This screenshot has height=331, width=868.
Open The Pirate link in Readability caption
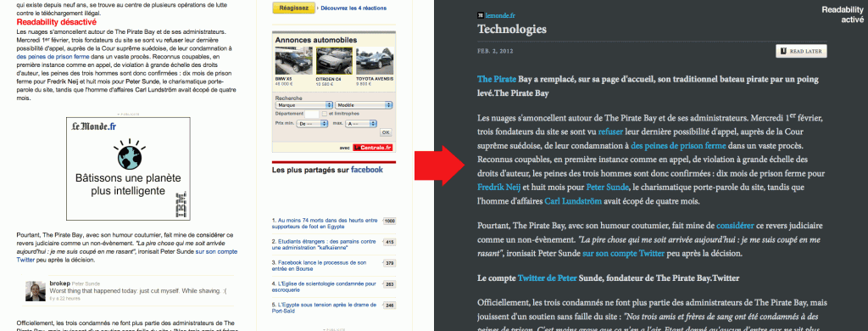click(497, 79)
